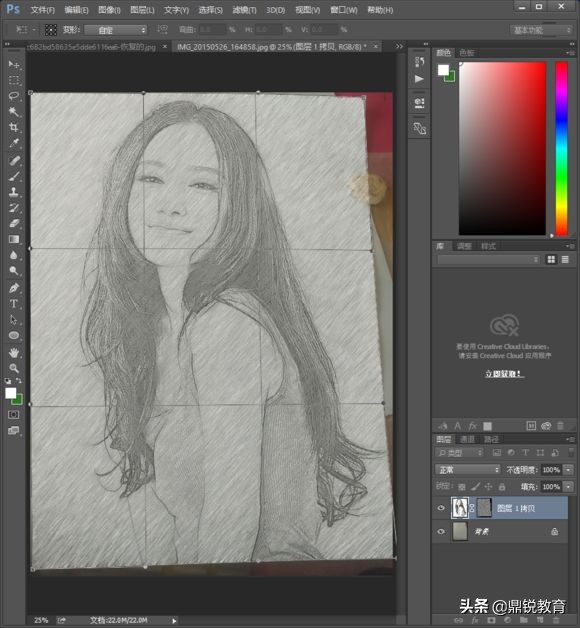The image size is (580, 628).
Task: Switch to the 色板 swatches tab
Action: coord(467,53)
